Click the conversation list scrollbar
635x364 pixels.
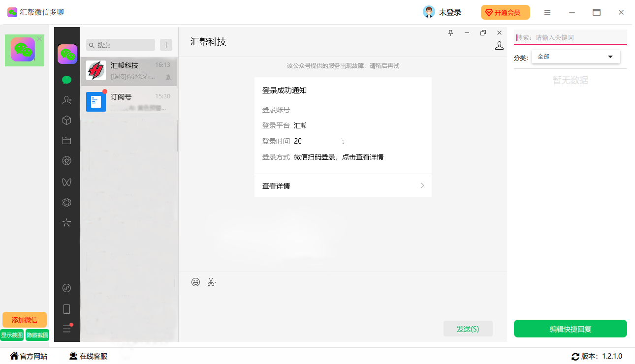tap(178, 135)
